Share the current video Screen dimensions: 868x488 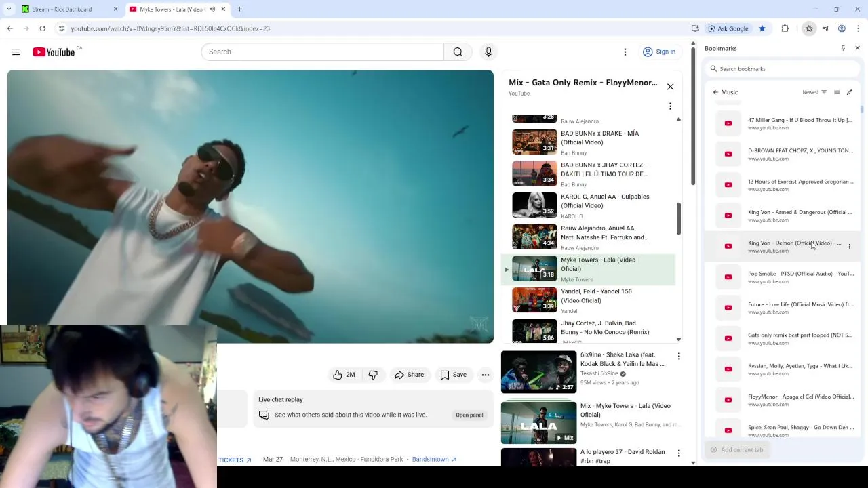(x=409, y=375)
